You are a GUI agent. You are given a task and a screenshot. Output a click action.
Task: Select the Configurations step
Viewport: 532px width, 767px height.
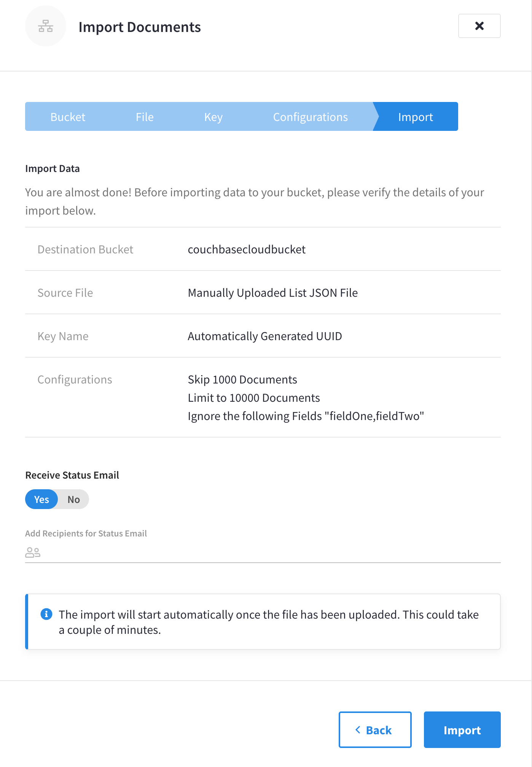pyautogui.click(x=310, y=116)
